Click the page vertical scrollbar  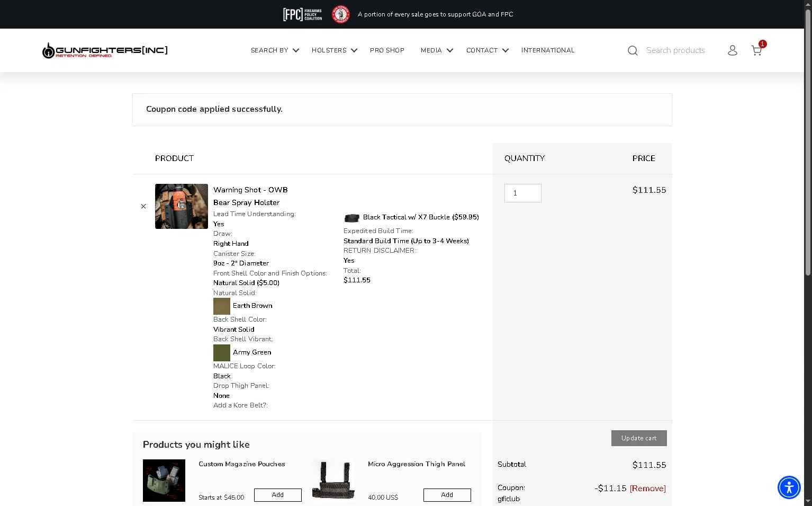point(808,143)
